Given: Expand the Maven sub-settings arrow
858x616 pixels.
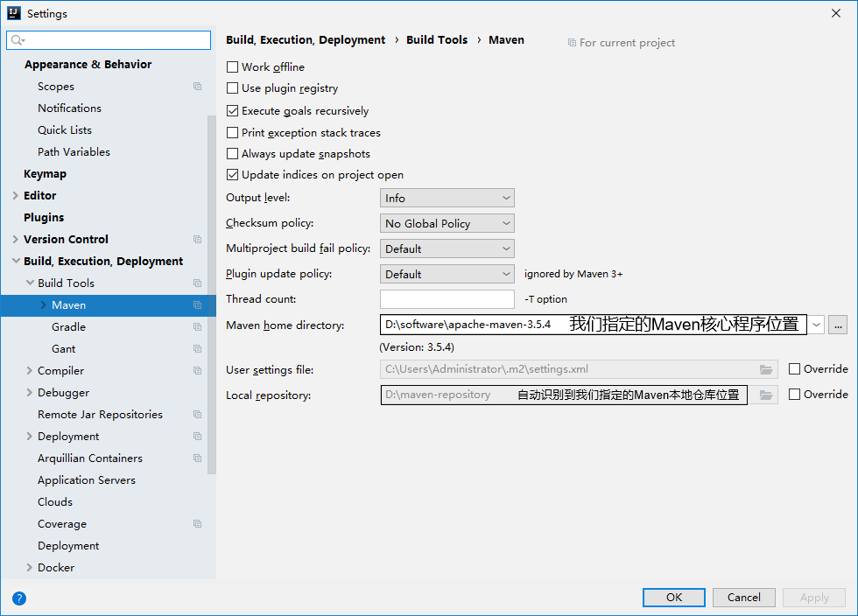Looking at the screenshot, I should (x=43, y=304).
